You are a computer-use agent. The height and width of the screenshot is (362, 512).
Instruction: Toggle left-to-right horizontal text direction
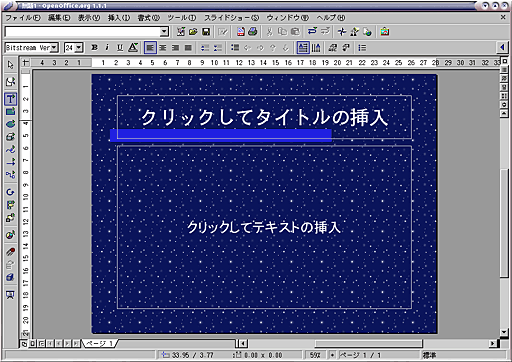click(303, 48)
